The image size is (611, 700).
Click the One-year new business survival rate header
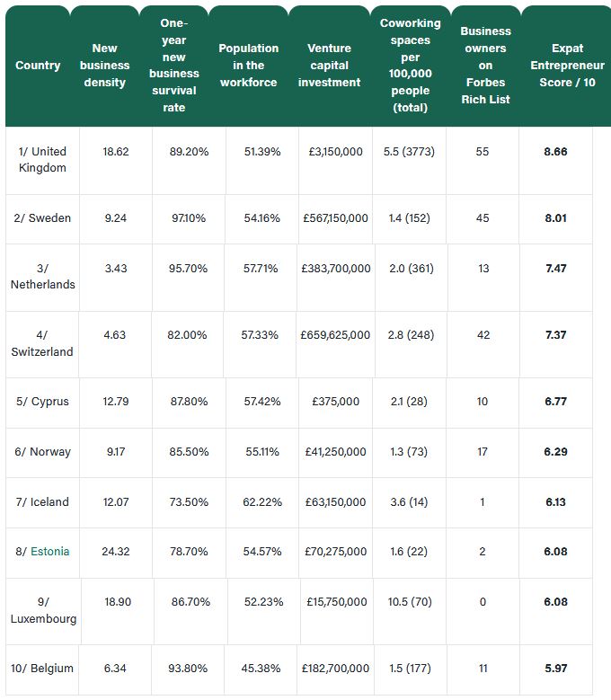tap(174, 66)
